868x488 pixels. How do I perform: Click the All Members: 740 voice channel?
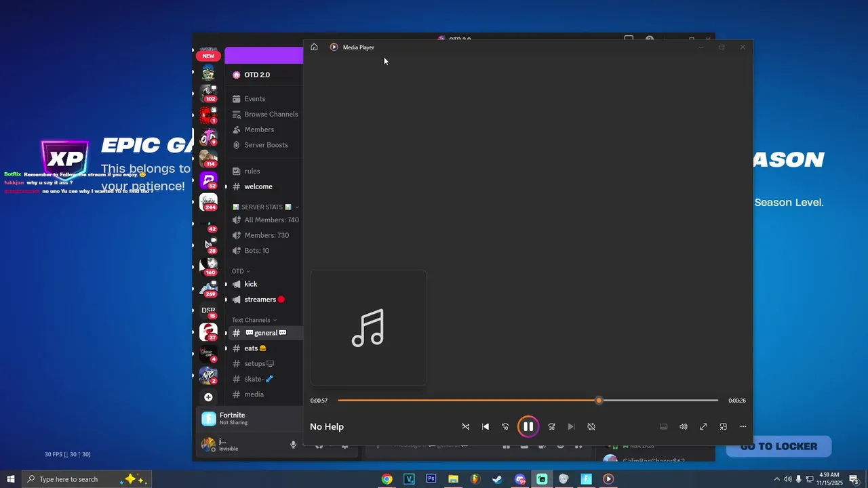264,220
